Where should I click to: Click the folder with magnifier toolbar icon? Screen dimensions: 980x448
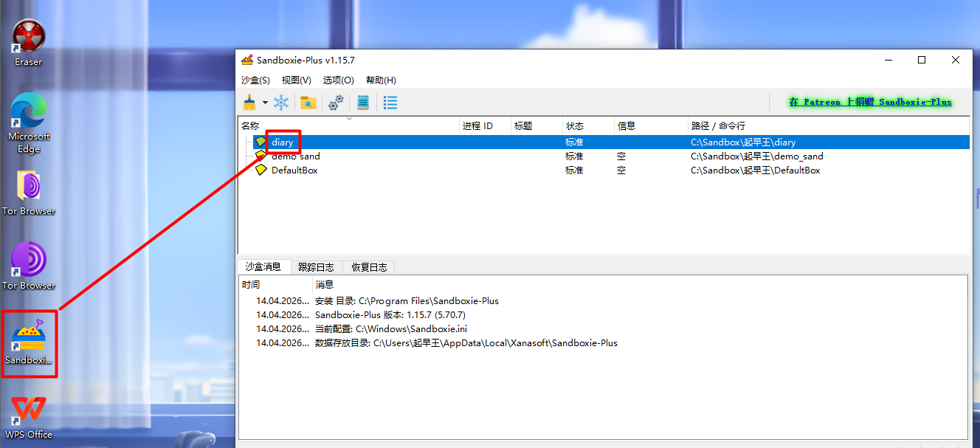coord(308,103)
